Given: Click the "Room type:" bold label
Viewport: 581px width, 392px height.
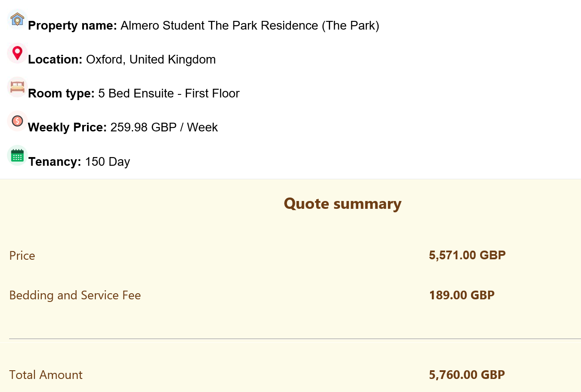Looking at the screenshot, I should pos(61,94).
